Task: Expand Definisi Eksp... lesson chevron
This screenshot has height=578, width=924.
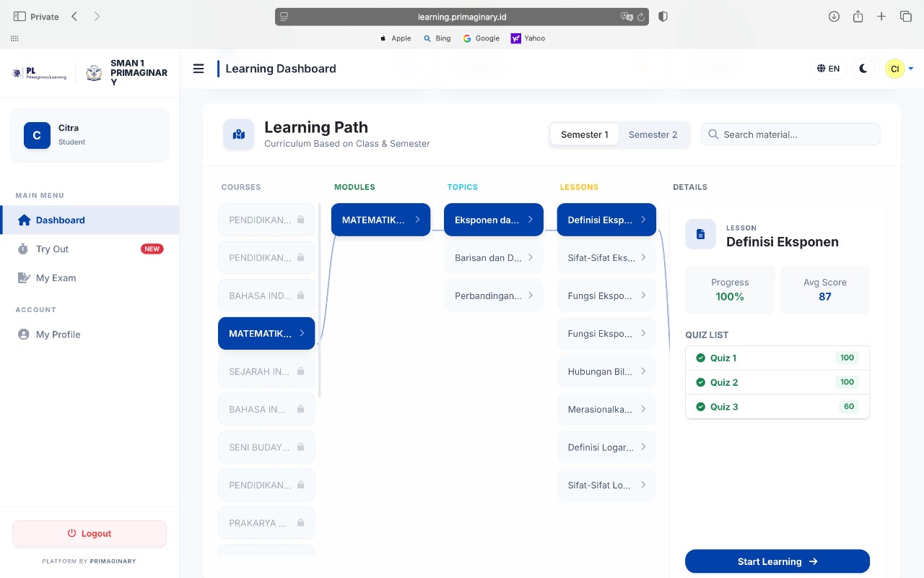Action: pyautogui.click(x=643, y=220)
